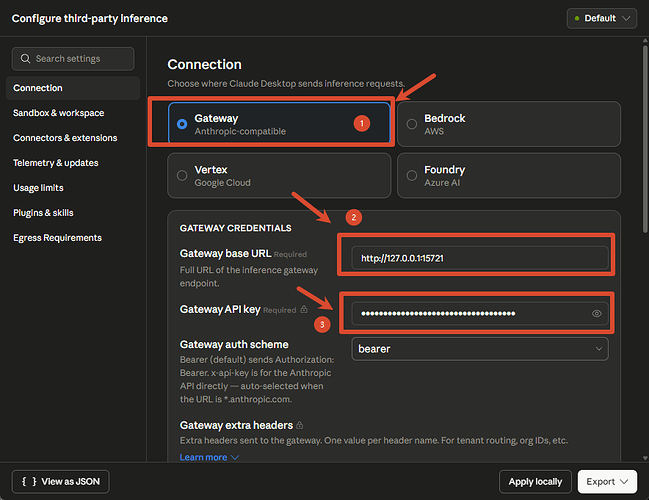
Task: Click lock icon beside Gateway extra headers
Action: [300, 425]
